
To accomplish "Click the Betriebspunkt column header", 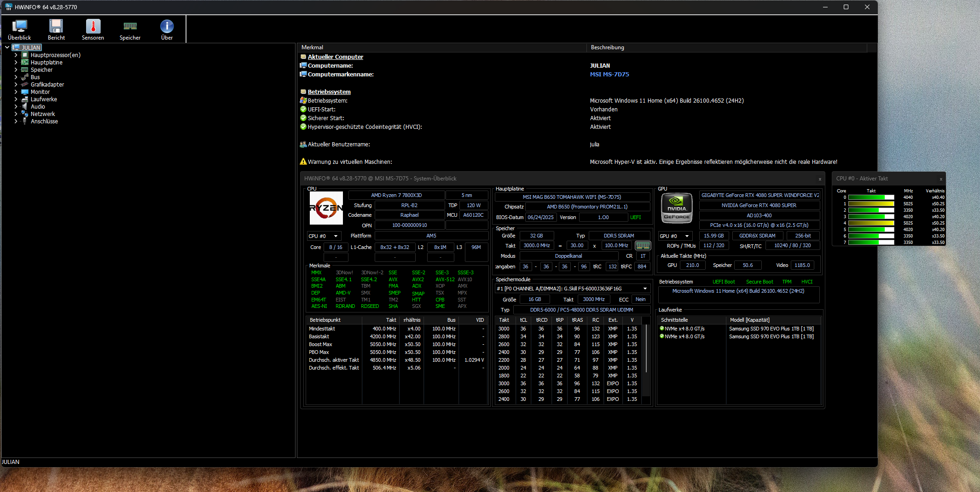I will [x=334, y=320].
